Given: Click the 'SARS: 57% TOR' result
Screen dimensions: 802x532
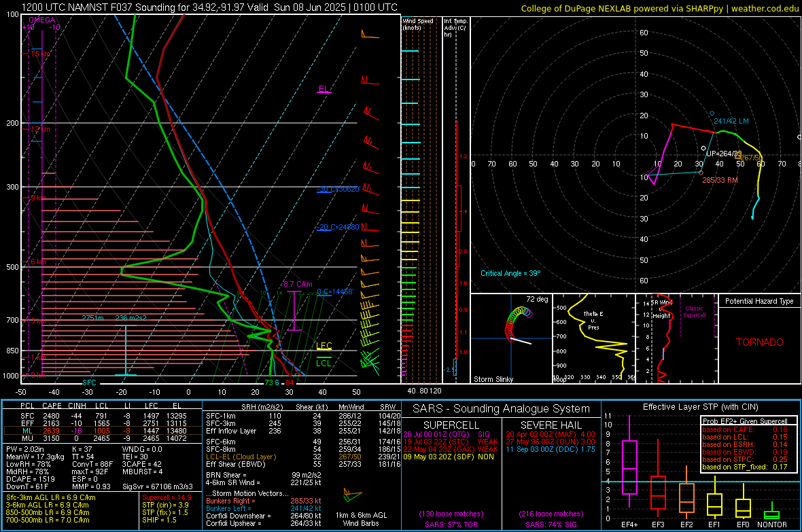Looking at the screenshot, I should [451, 525].
